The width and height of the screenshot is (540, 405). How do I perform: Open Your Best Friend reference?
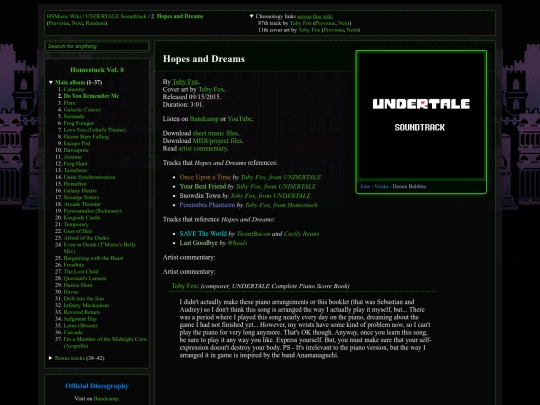tap(203, 186)
